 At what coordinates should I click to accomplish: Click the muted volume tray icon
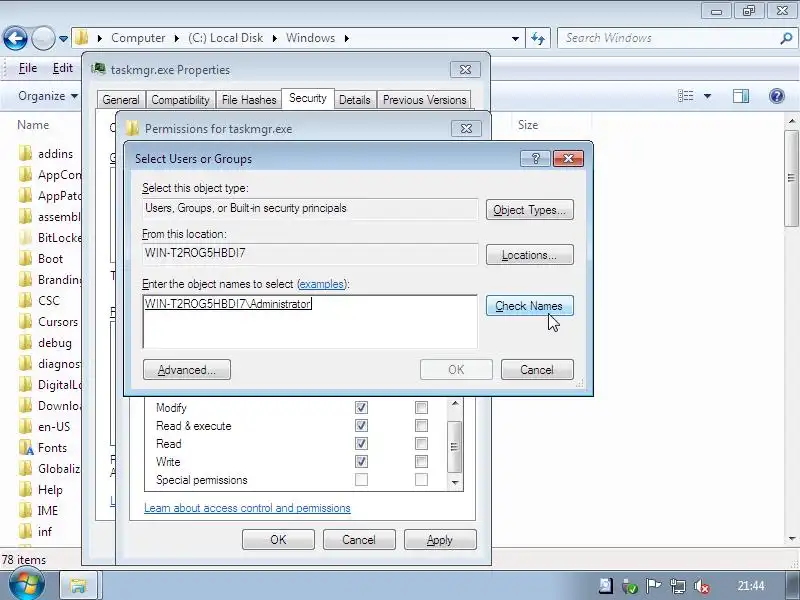(703, 586)
